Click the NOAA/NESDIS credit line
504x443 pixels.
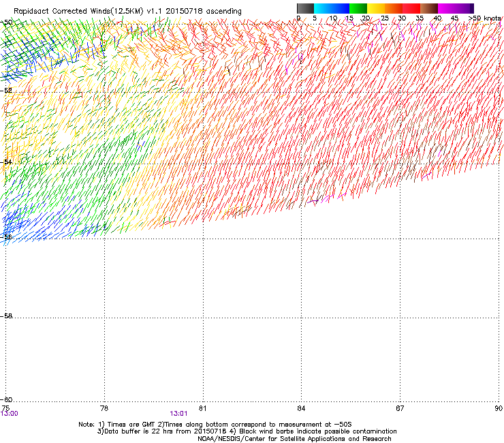click(294, 439)
